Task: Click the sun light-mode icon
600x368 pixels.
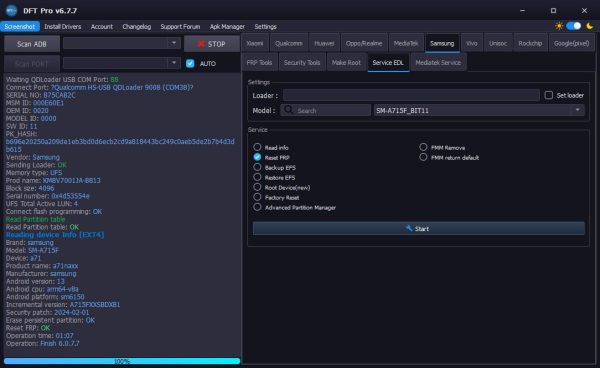Action: (559, 26)
